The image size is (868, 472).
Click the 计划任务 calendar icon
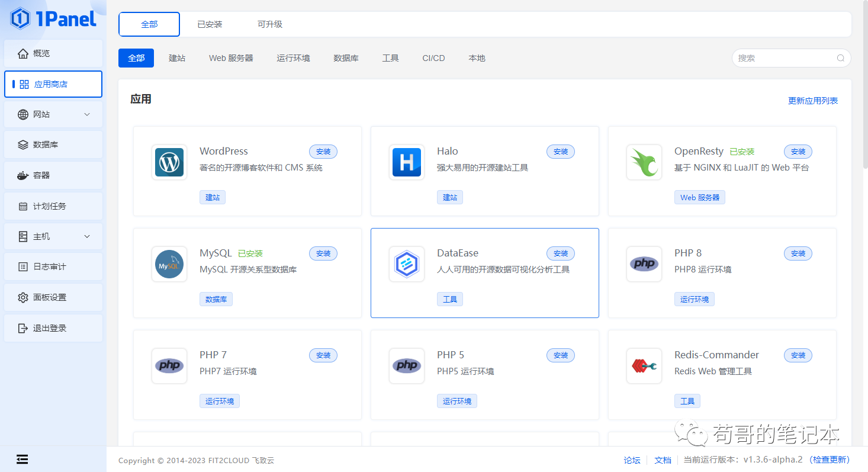click(23, 206)
